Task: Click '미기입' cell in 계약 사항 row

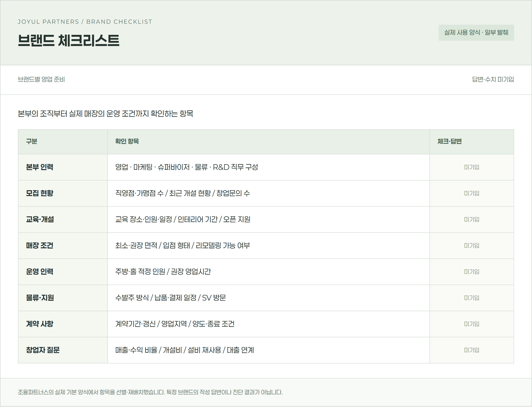Action: tap(472, 324)
